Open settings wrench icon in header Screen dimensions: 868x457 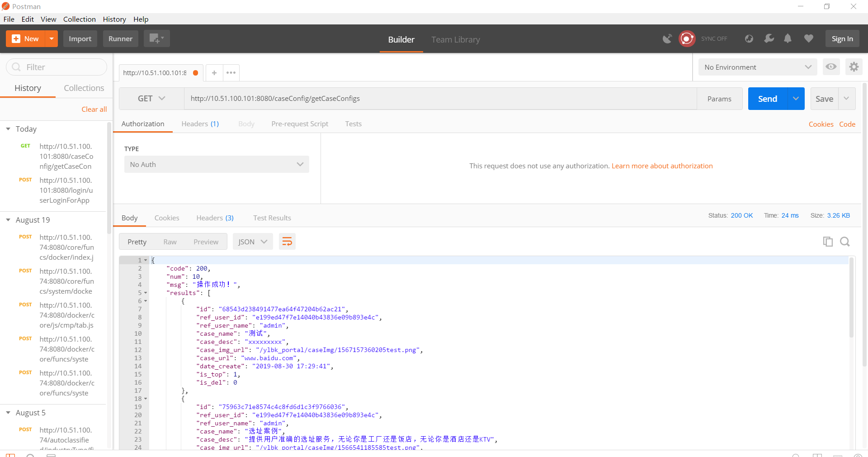(x=769, y=39)
